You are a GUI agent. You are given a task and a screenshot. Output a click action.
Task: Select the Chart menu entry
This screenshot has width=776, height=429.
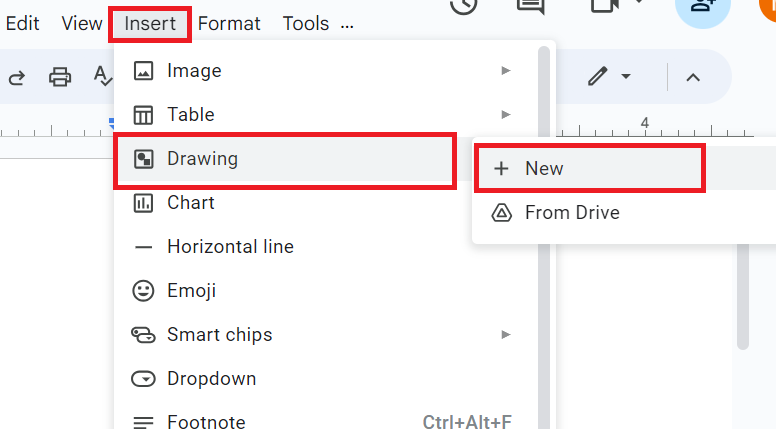191,202
